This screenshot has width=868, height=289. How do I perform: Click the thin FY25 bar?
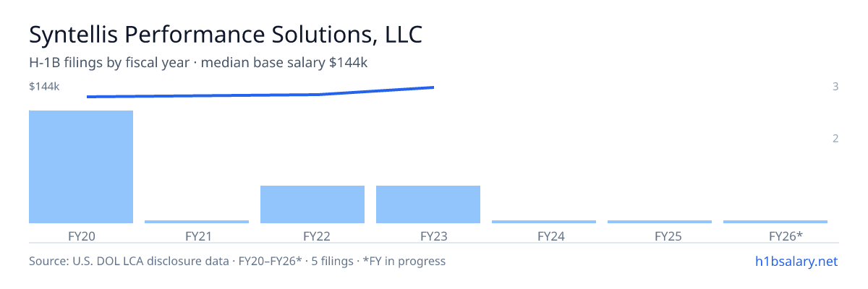coord(660,222)
